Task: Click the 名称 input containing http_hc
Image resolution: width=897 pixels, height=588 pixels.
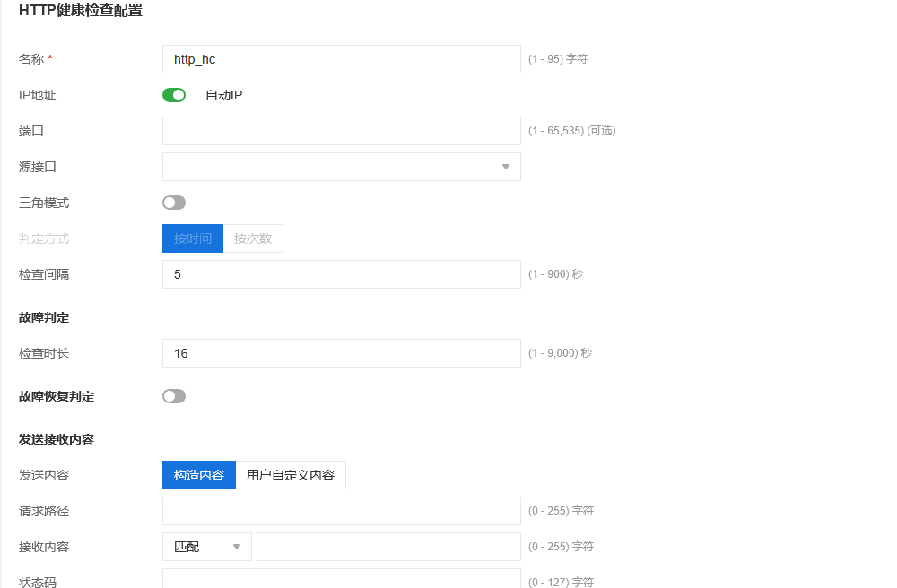Action: pyautogui.click(x=341, y=59)
